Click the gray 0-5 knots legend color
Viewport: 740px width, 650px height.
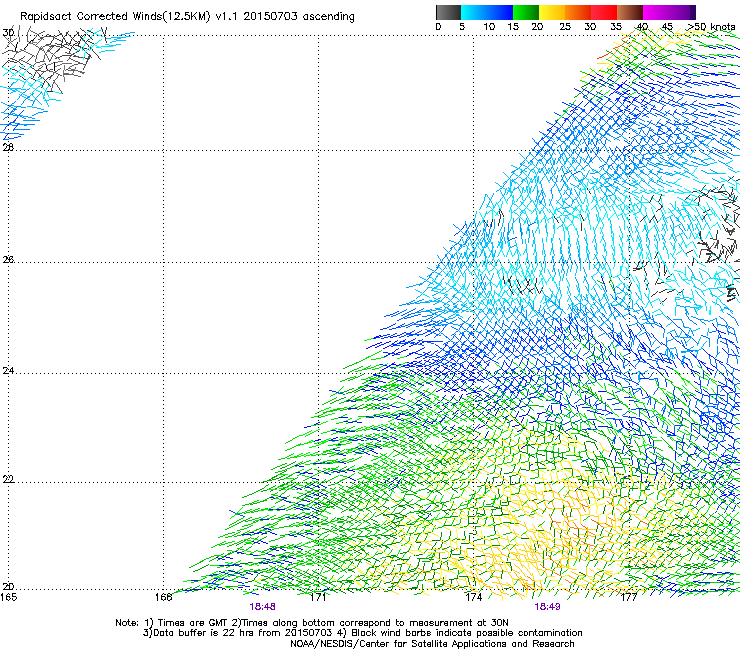pos(448,12)
